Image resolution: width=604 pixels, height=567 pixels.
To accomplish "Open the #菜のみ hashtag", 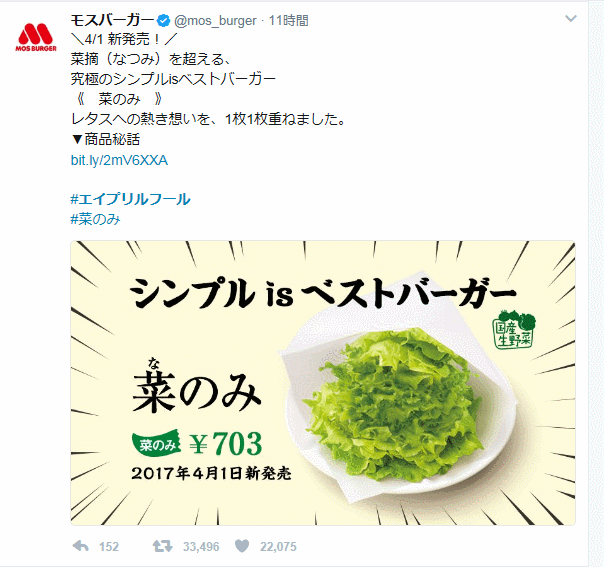I will (x=96, y=219).
